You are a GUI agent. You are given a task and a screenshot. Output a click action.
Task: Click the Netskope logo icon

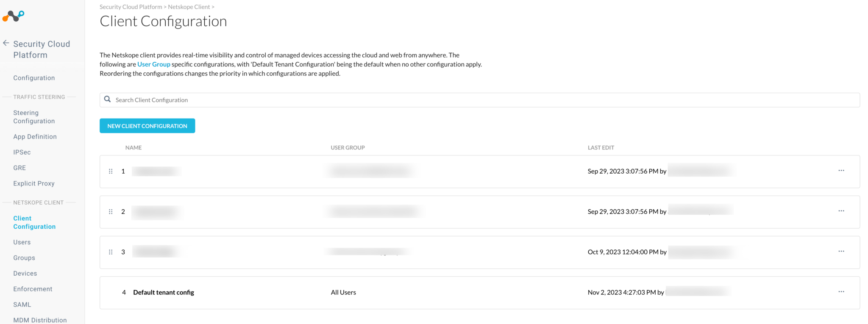point(13,16)
